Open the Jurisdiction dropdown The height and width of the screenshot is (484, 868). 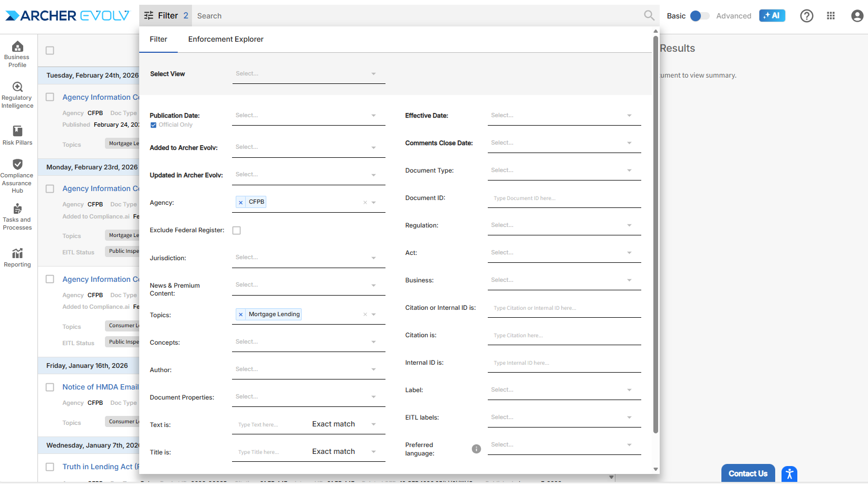point(308,258)
